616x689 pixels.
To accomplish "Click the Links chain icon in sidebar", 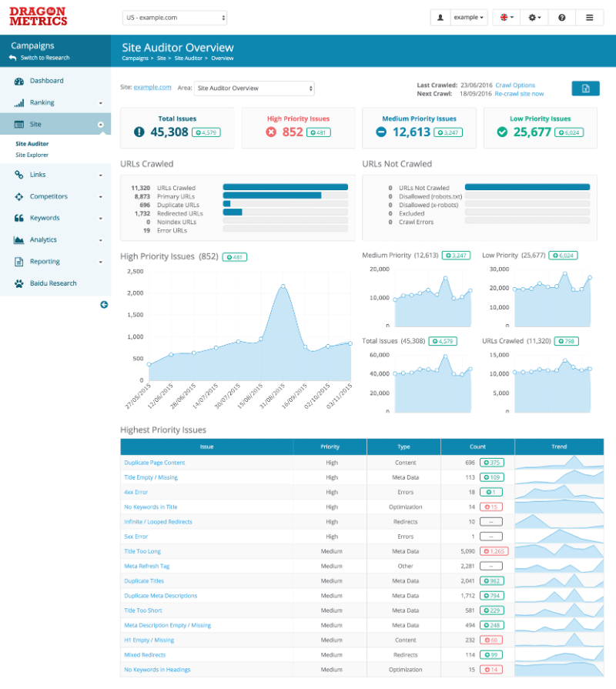I will pos(19,176).
